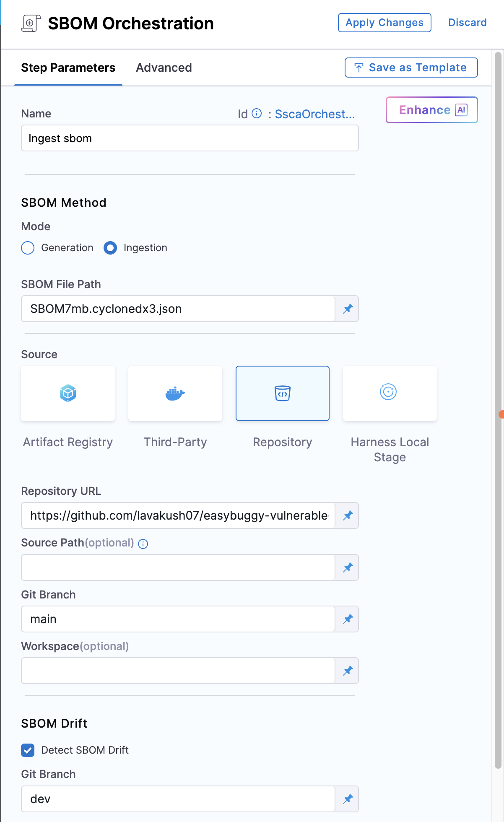Click the Enhance AI button
This screenshot has height=822, width=504.
coord(432,110)
